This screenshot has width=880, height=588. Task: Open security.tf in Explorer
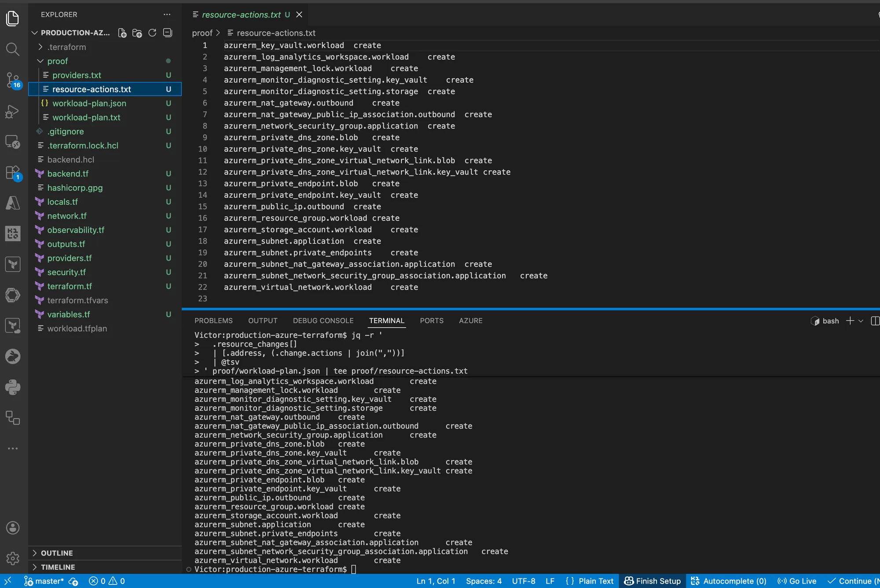(x=105, y=272)
